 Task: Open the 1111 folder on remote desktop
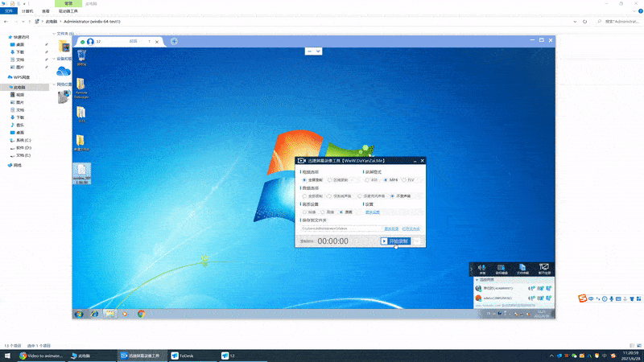[x=81, y=114]
